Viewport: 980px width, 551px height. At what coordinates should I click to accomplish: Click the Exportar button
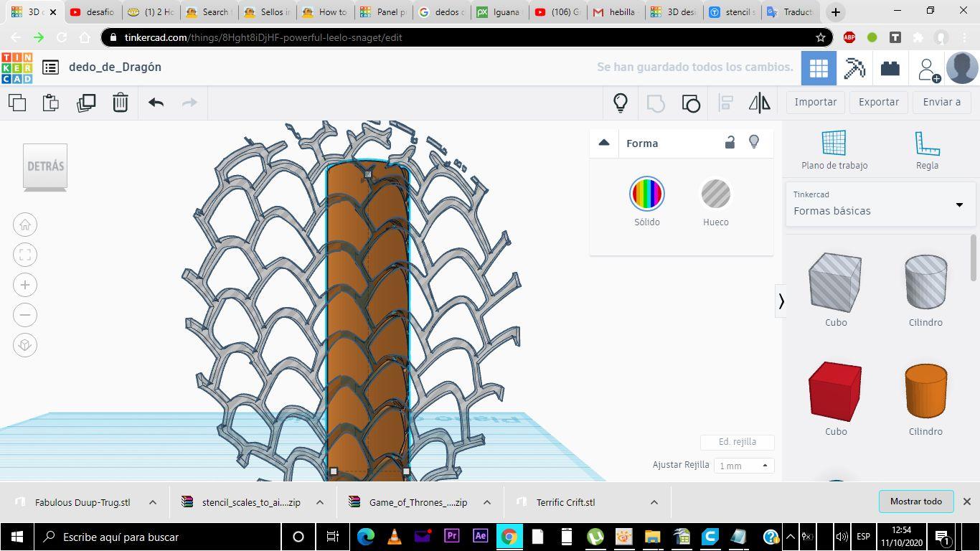(x=878, y=102)
